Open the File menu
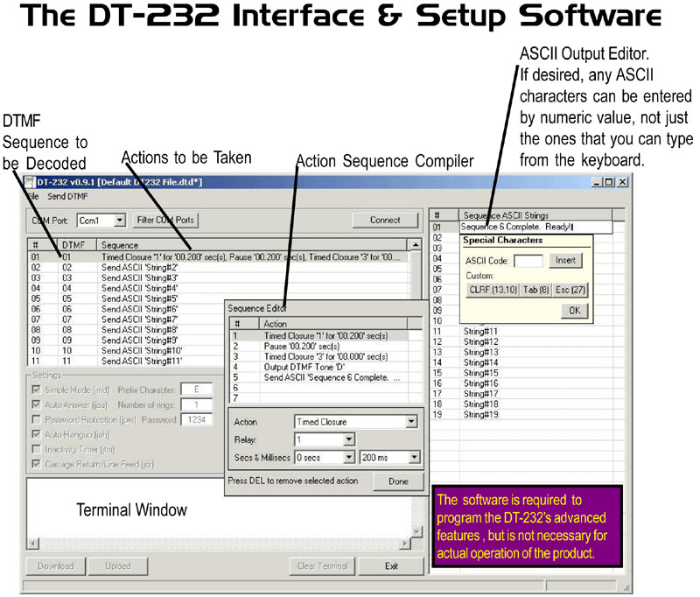The image size is (700, 597). pyautogui.click(x=31, y=198)
